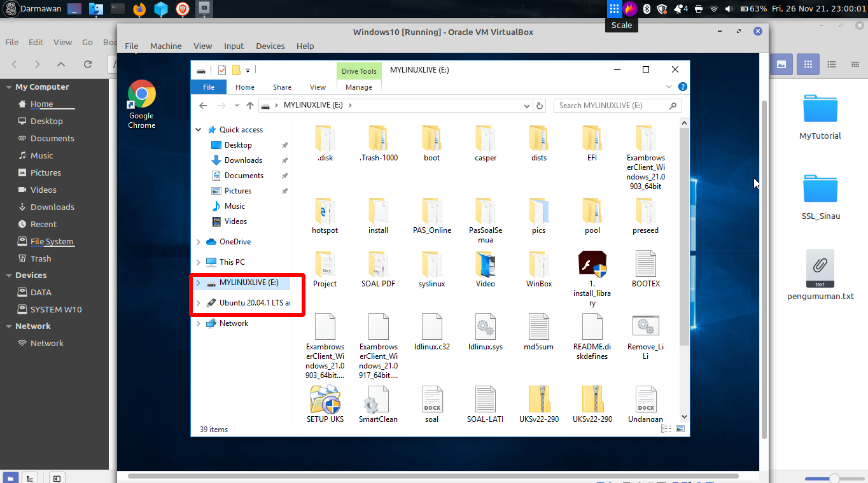Select the WinBox folder

coord(538,269)
